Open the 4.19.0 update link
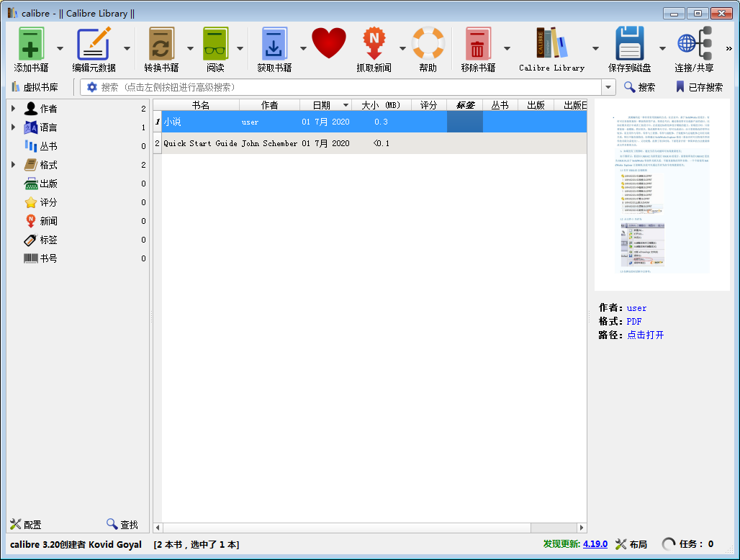 pyautogui.click(x=595, y=544)
